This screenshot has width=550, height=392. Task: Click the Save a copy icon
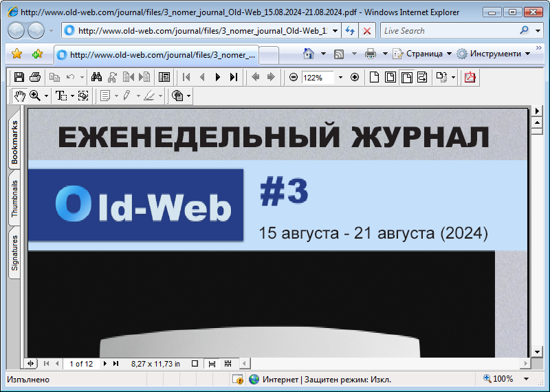coord(19,77)
